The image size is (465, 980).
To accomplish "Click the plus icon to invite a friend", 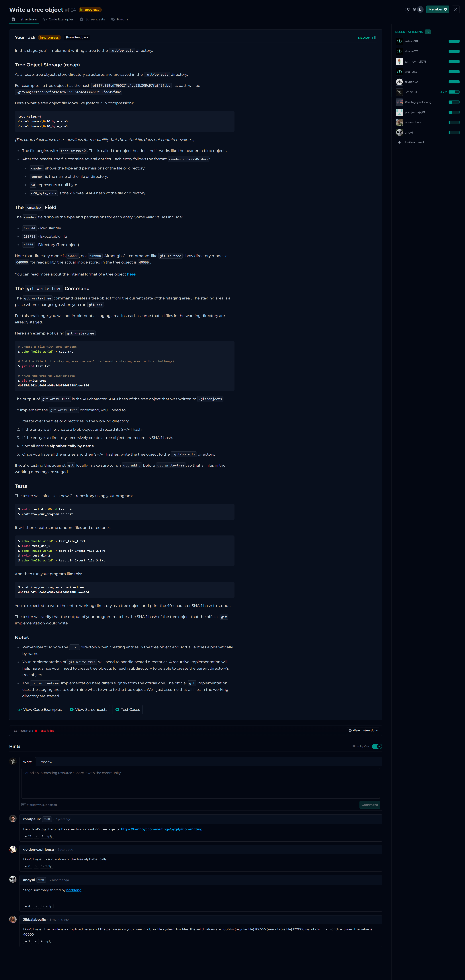I will [399, 142].
